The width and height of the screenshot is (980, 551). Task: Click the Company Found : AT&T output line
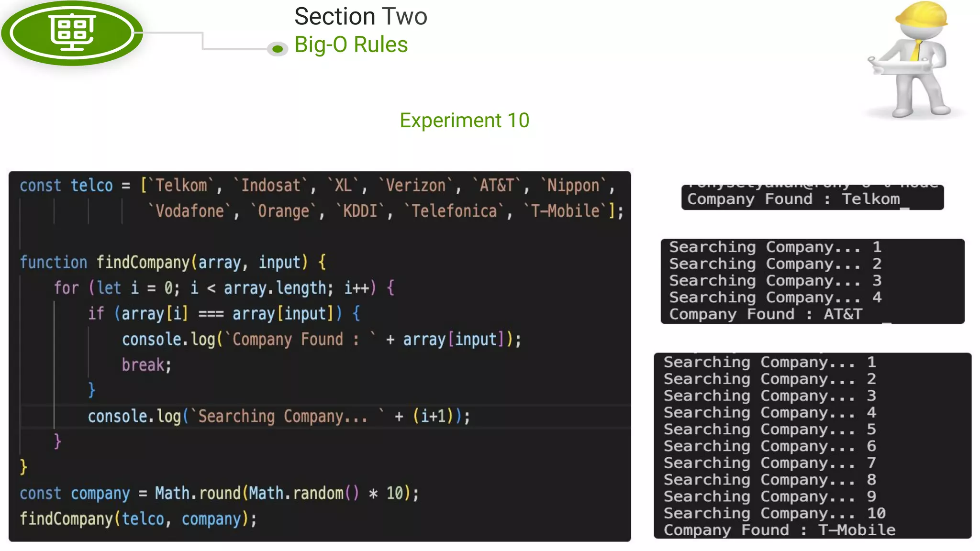[x=765, y=314]
